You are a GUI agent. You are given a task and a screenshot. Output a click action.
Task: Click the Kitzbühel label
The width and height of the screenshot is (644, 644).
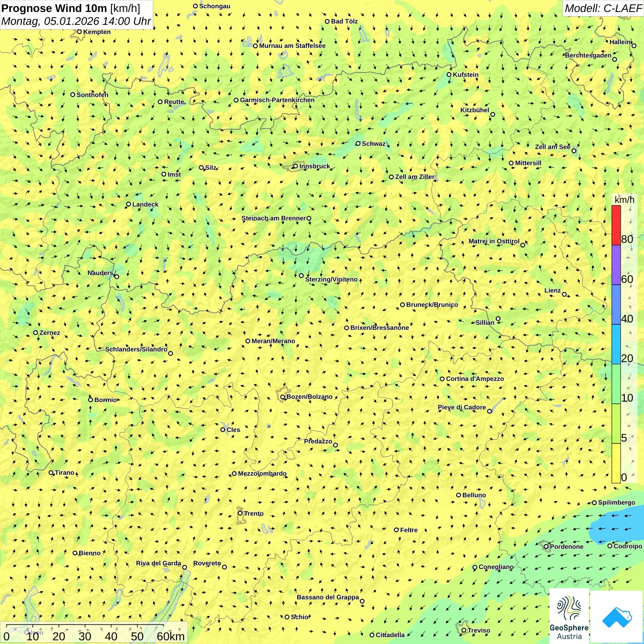coord(475,110)
